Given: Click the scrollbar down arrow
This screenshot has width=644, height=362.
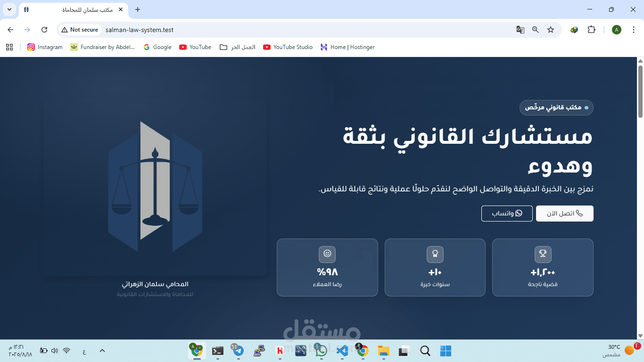Looking at the screenshot, I should [x=640, y=336].
